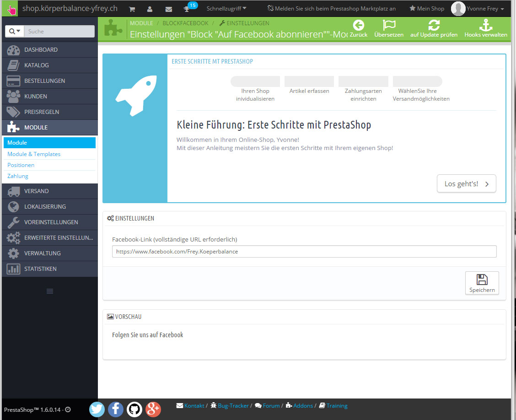Open the Twitter icon in footer
Screen dimensions: 516x420
pos(97,409)
